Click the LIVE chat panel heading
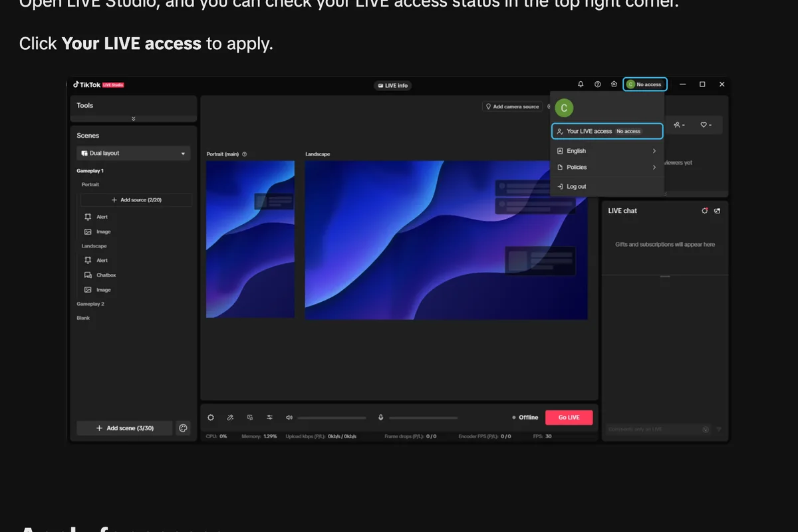 point(622,211)
